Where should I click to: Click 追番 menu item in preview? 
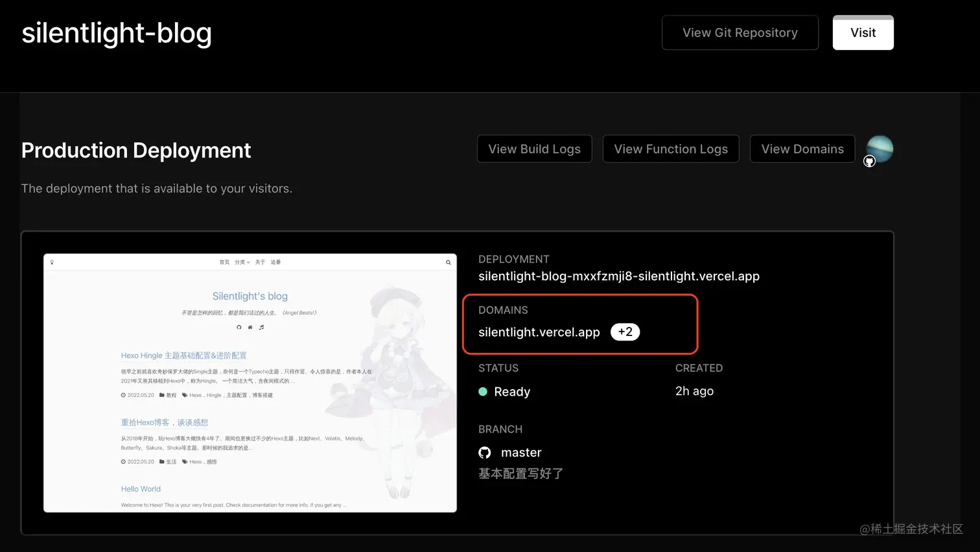tap(275, 262)
